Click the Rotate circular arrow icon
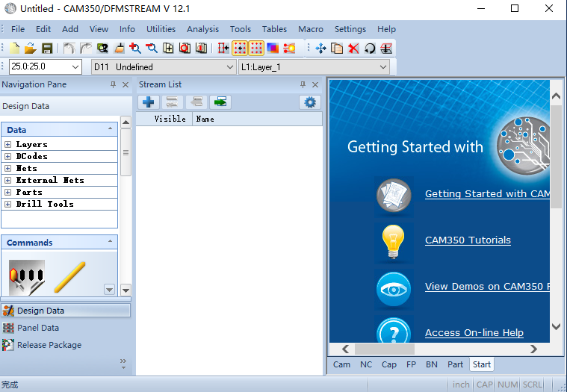The height and width of the screenshot is (392, 567). point(370,48)
